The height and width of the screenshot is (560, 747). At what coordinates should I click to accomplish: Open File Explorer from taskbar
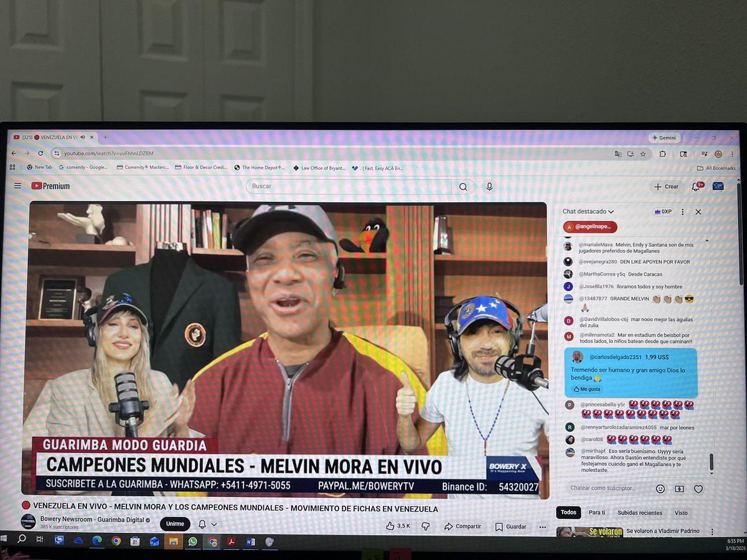174,541
